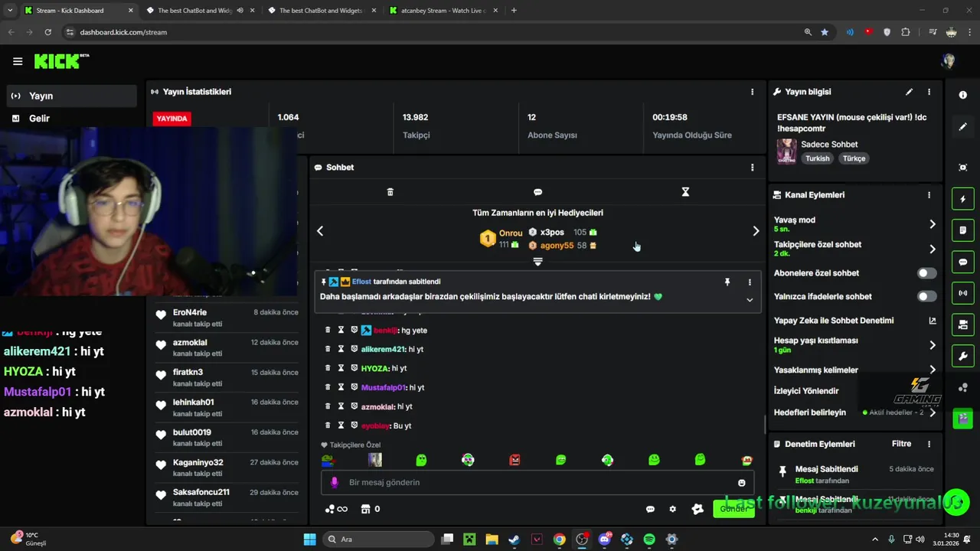Open Windows Start menu
This screenshot has height=551, width=980.
pos(309,540)
